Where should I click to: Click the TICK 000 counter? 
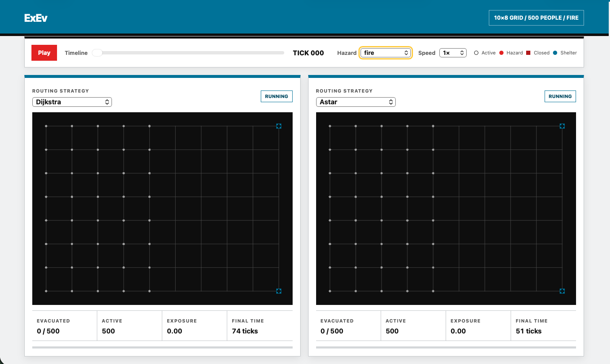pos(308,53)
